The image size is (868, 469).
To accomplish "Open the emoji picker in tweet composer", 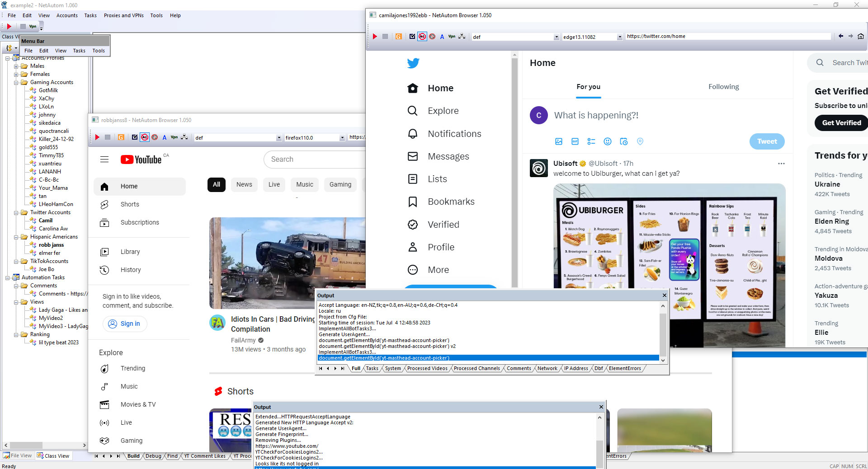I will (x=607, y=141).
